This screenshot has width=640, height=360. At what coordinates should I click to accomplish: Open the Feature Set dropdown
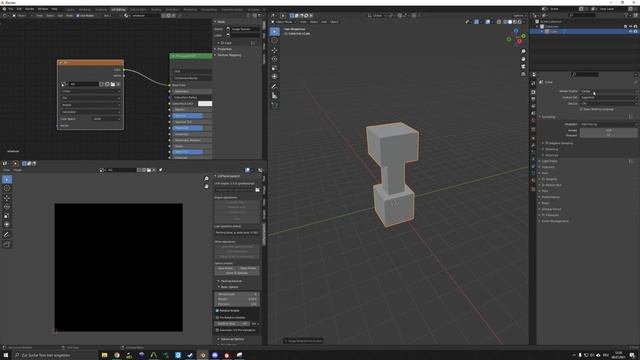(608, 98)
